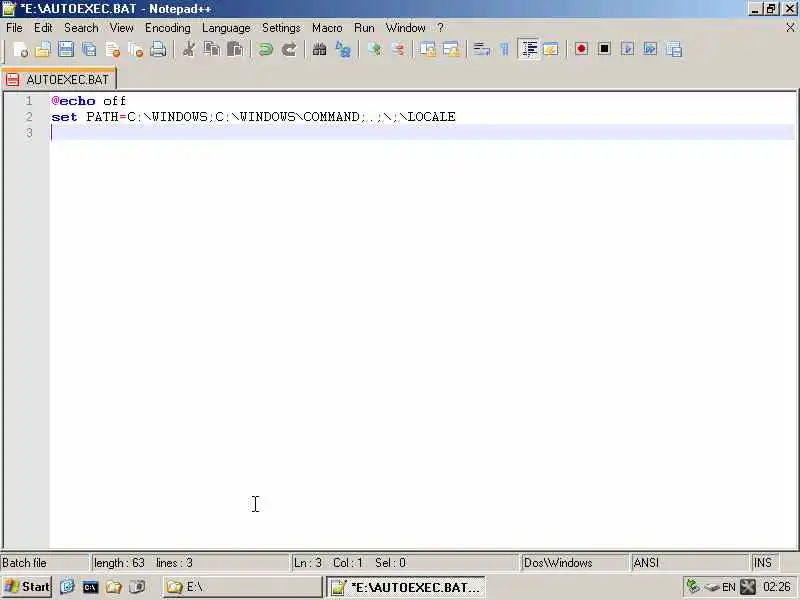800x600 pixels.
Task: Click line number 2 in the margin
Action: click(x=29, y=117)
